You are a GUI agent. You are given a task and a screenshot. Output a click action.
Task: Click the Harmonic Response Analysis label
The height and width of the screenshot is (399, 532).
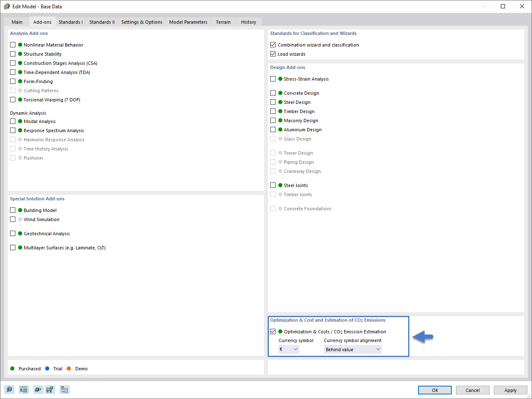pos(54,140)
